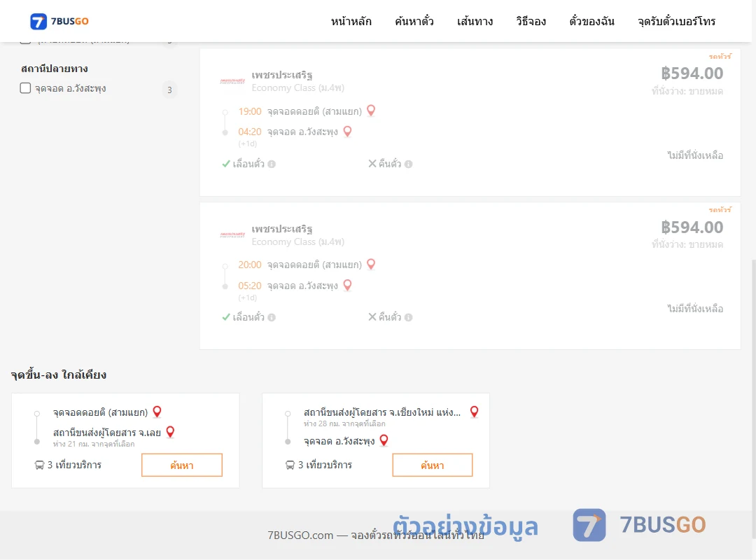This screenshot has width=756, height=560.
Task: Click ค้นหา button for จุดจอดดอยติ to จ.เลย route
Action: tap(182, 465)
